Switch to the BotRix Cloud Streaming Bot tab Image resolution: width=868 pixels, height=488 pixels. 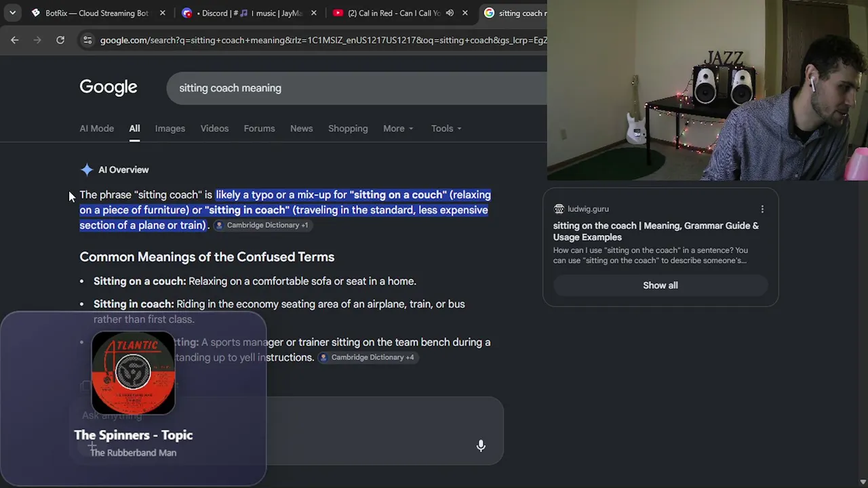pos(96,13)
